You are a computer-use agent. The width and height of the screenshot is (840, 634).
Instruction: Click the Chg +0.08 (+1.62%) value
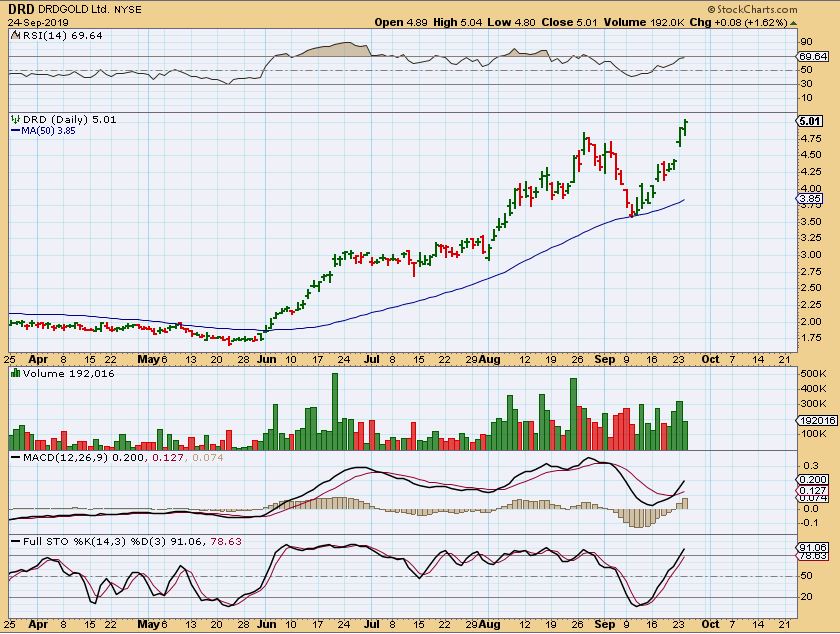click(x=739, y=23)
